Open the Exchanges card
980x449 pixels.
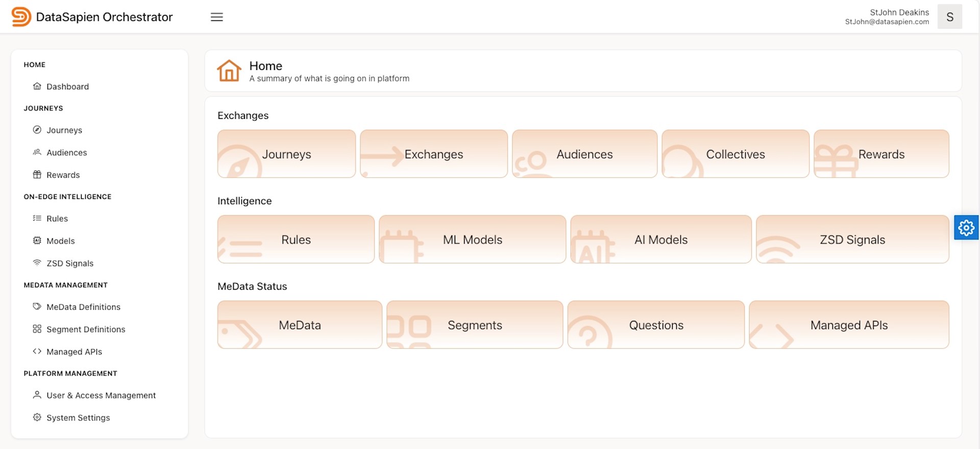coord(433,154)
